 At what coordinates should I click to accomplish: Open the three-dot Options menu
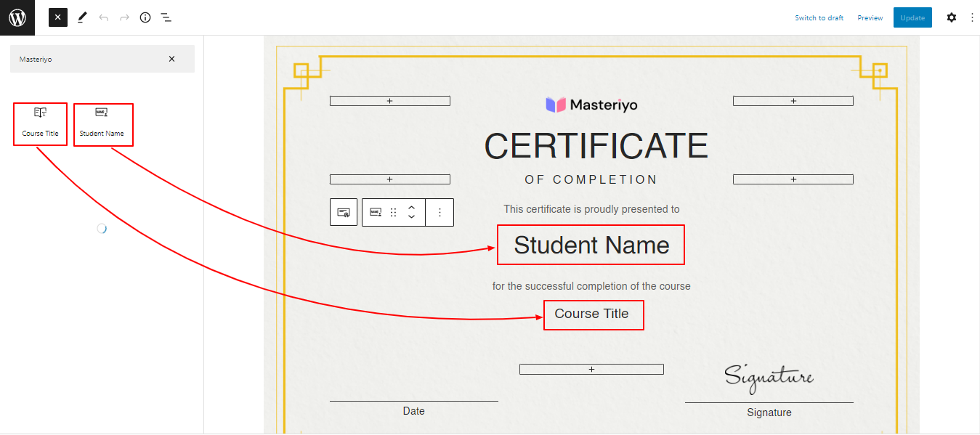[x=972, y=17]
